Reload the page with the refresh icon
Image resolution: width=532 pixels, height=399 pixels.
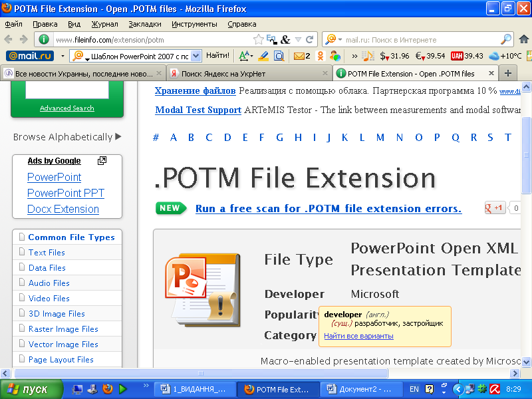309,40
